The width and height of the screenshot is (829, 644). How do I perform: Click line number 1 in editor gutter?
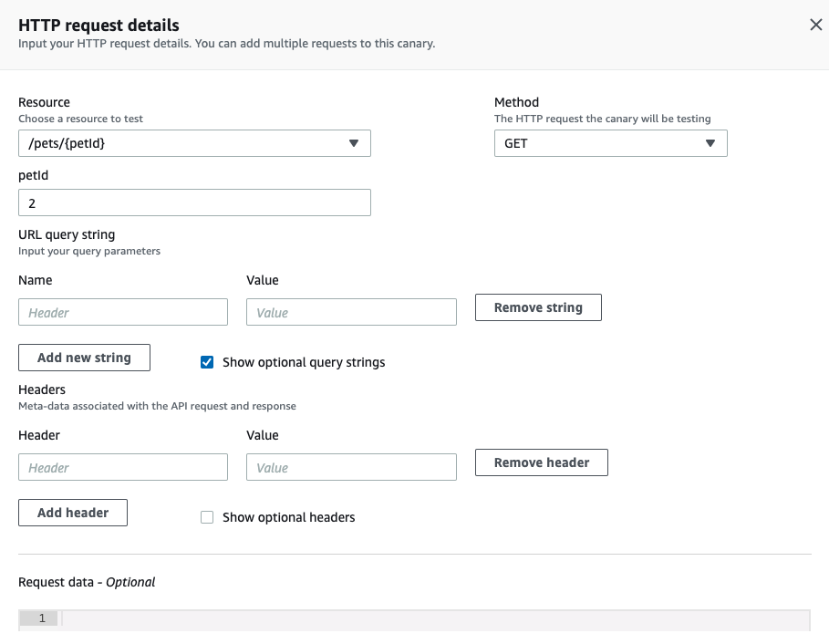41,618
